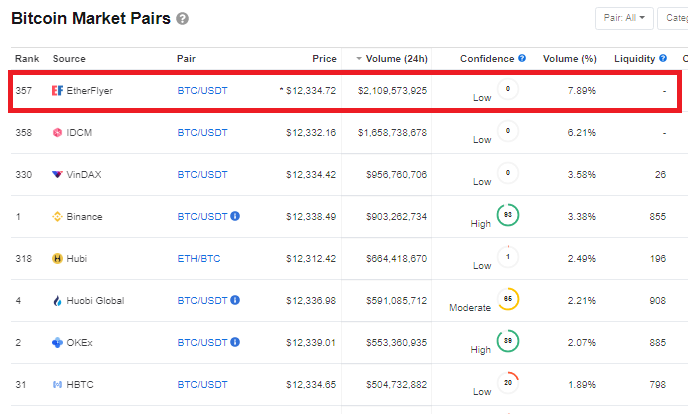Click the Liquidity column help icon
Viewport: 688px width, 414px height.
tap(663, 58)
